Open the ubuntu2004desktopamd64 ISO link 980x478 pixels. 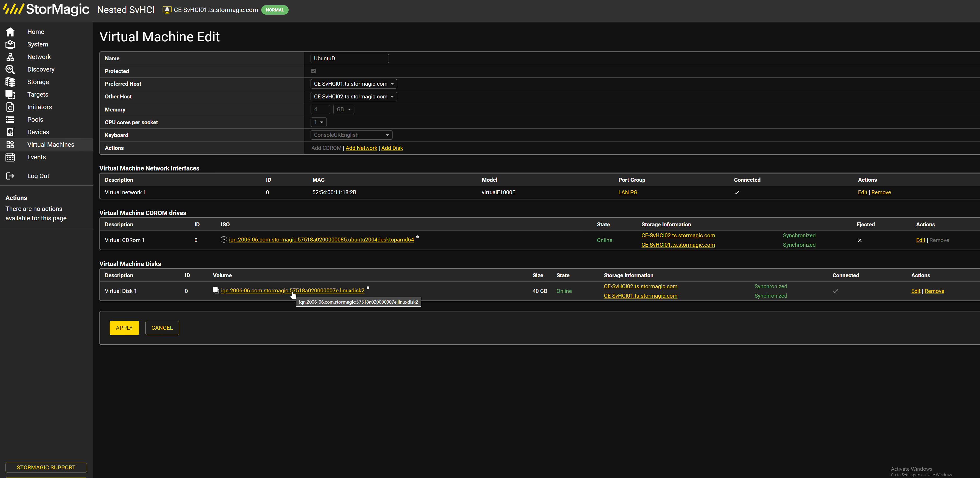click(x=322, y=240)
